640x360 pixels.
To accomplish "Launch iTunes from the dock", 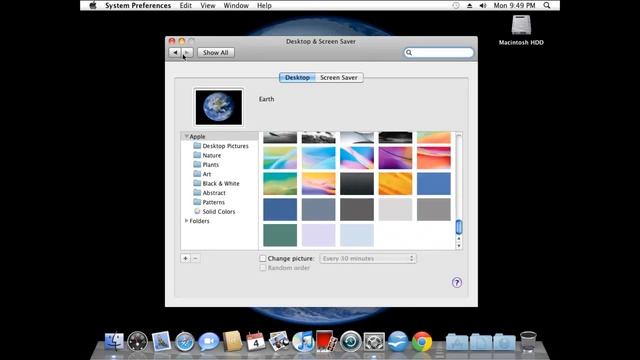I will click(x=303, y=341).
